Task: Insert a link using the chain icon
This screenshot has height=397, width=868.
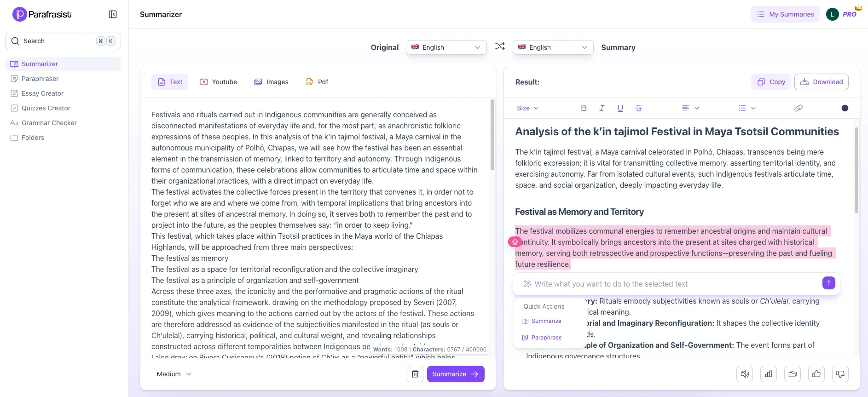Action: tap(799, 108)
